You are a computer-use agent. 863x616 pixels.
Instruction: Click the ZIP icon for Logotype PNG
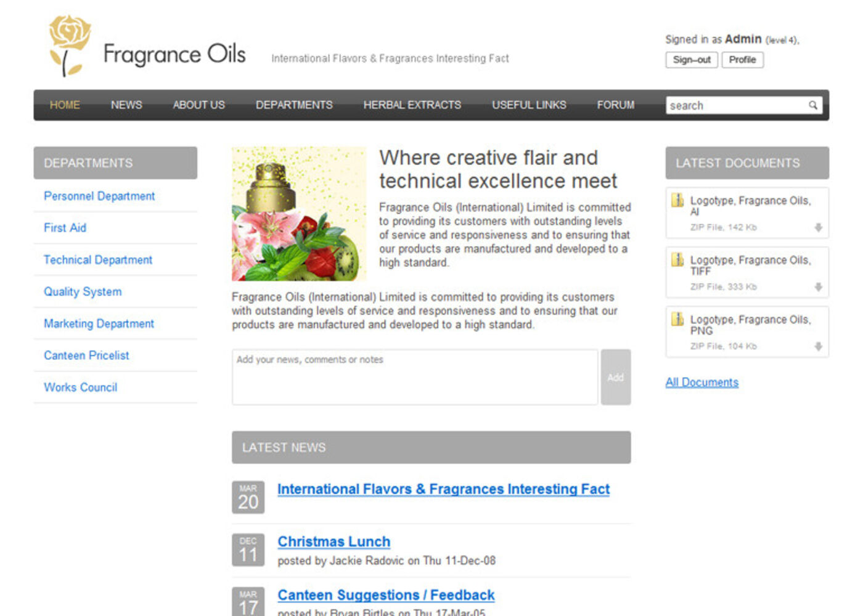click(677, 319)
